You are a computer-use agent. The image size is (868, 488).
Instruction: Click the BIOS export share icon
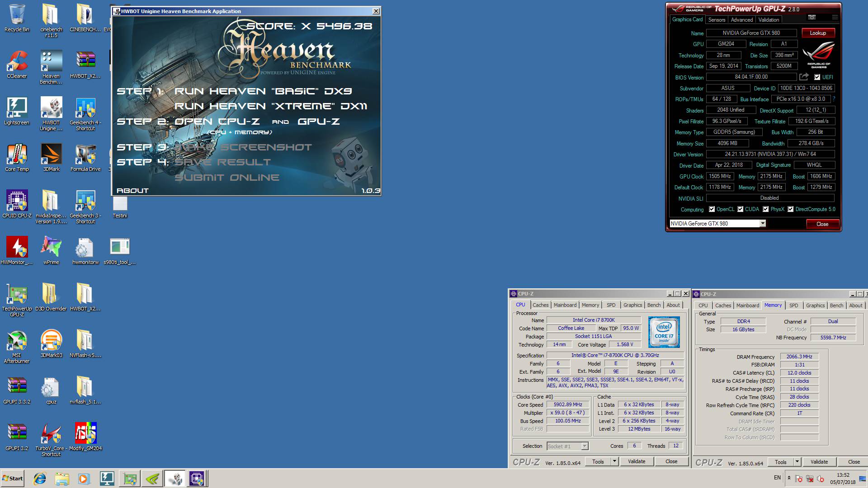pyautogui.click(x=804, y=77)
